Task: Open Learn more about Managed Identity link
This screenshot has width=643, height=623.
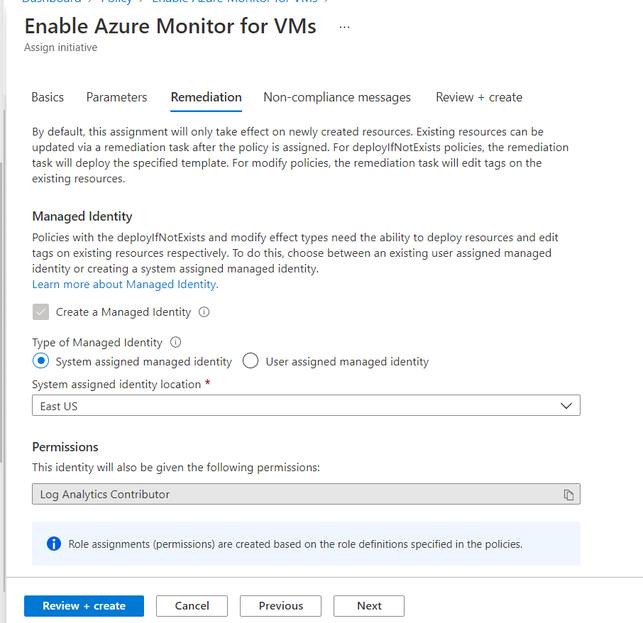Action: (x=125, y=284)
